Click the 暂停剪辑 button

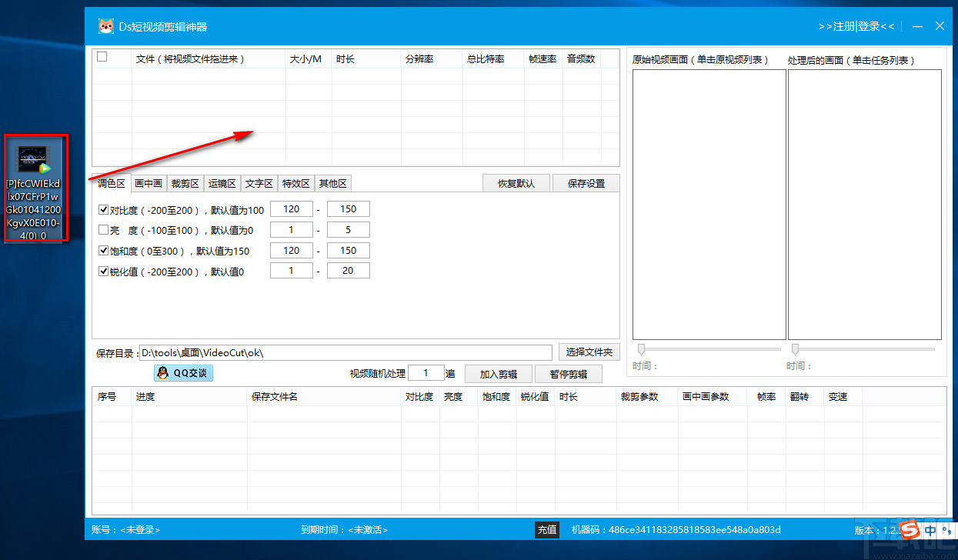coord(569,374)
